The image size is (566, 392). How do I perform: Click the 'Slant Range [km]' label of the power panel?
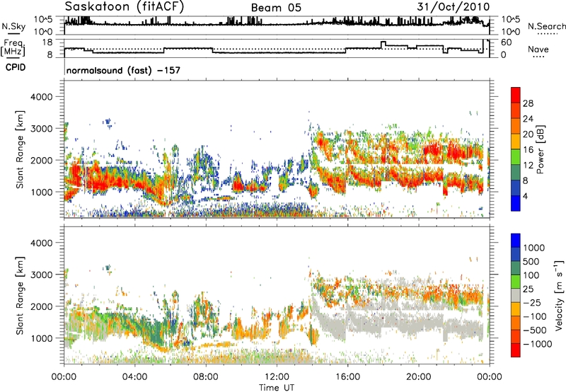(20, 149)
